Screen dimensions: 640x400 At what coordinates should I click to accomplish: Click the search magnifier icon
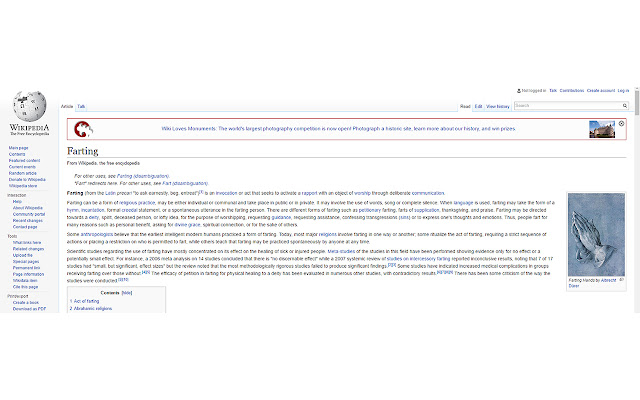[624, 105]
